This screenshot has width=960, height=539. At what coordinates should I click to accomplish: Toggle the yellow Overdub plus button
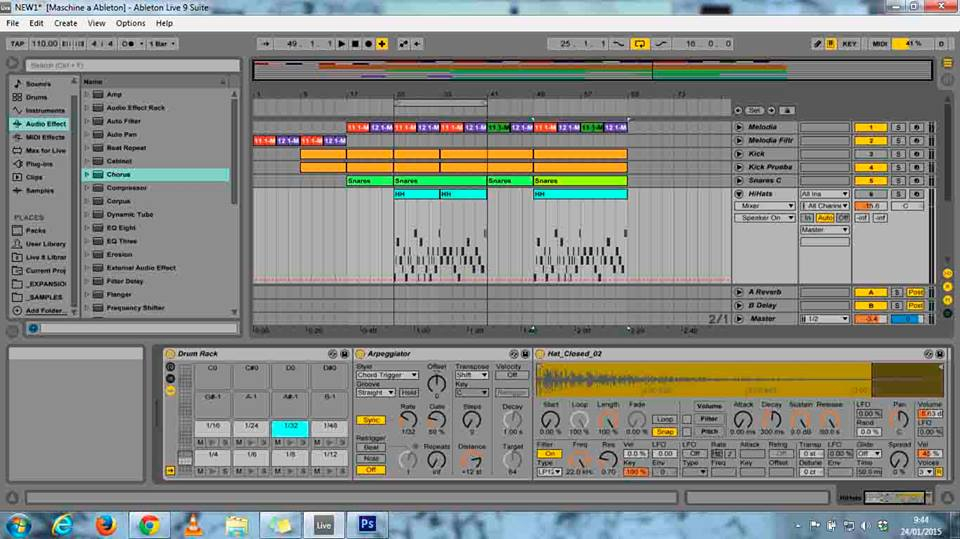pos(382,43)
